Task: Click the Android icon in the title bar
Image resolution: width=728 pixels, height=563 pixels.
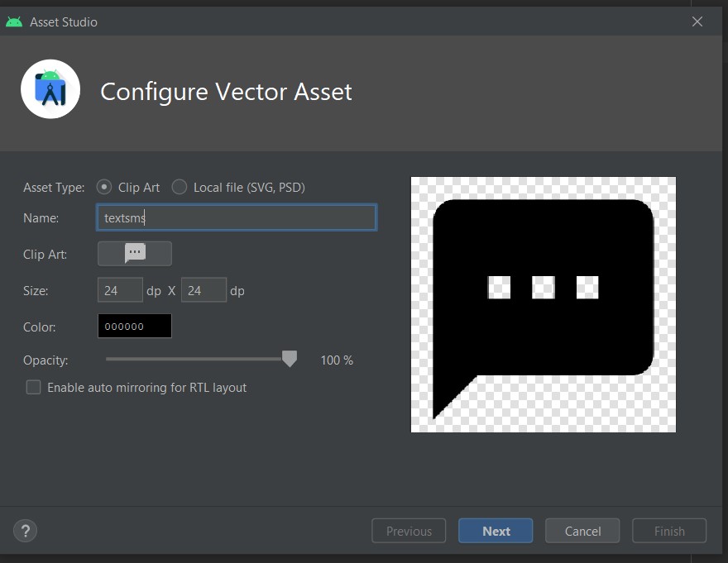Action: click(x=14, y=21)
